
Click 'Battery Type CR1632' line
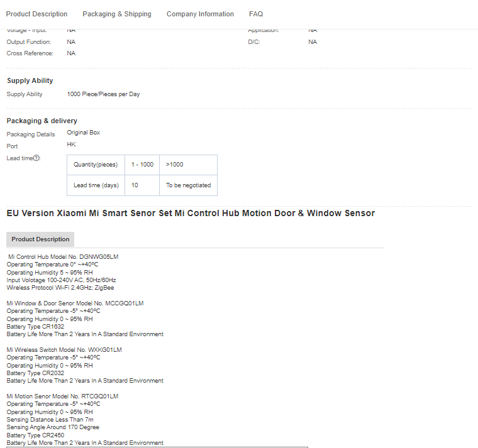coord(35,327)
